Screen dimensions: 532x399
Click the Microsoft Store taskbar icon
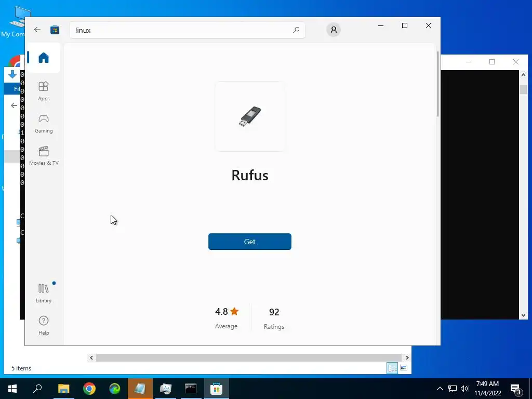pos(217,389)
